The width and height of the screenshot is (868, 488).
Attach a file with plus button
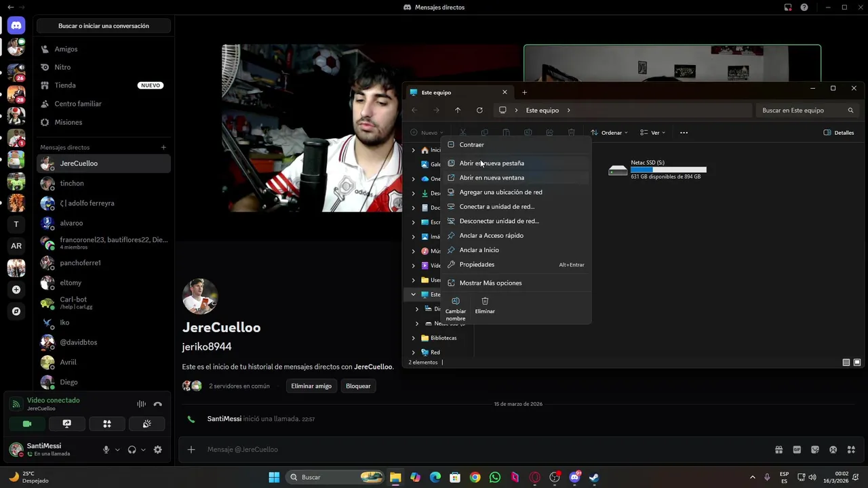[191, 449]
